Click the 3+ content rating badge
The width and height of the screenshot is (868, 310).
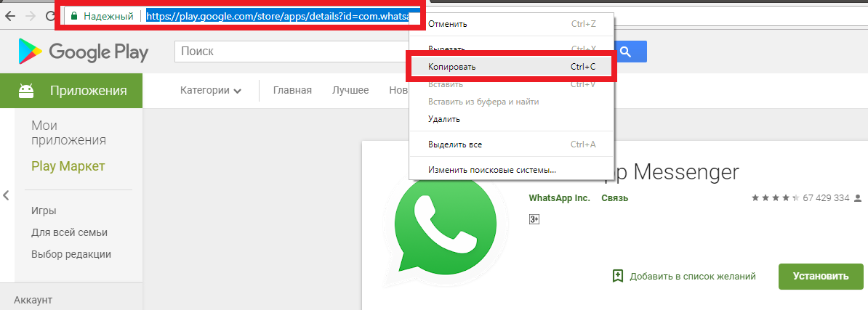tap(534, 219)
